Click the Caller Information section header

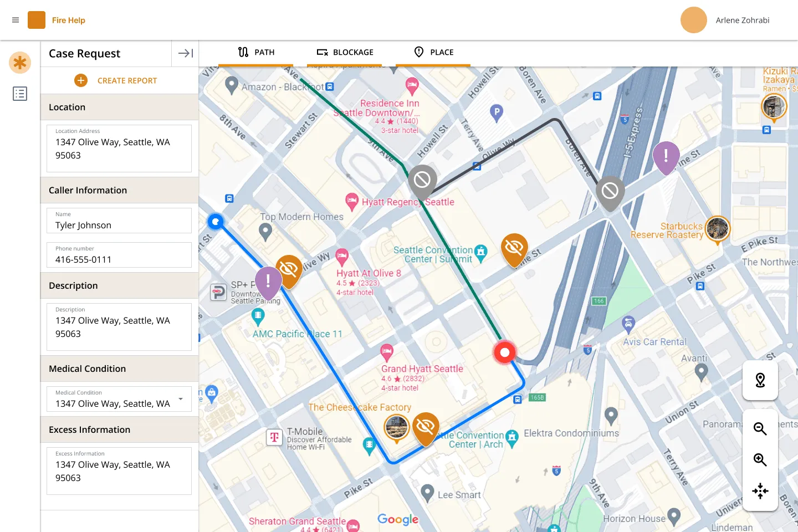tap(119, 190)
